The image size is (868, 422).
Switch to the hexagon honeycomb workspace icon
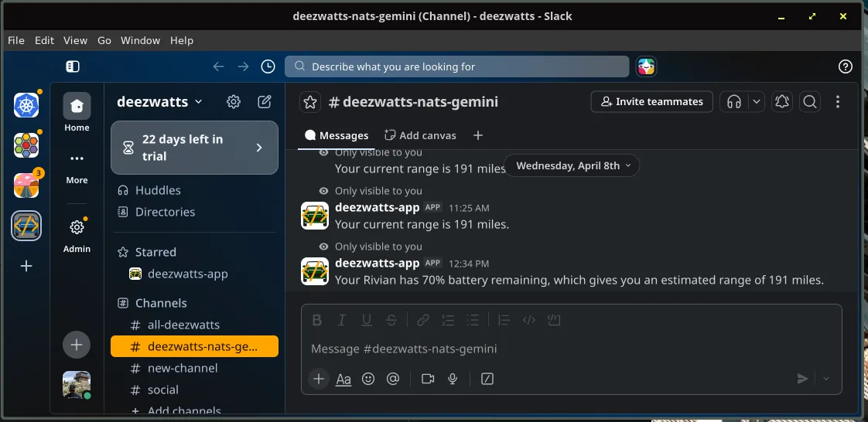point(26,145)
